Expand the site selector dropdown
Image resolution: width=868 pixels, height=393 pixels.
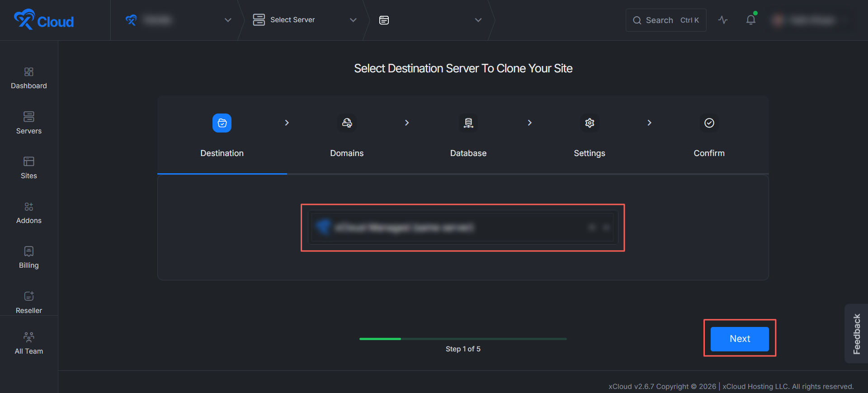(478, 20)
